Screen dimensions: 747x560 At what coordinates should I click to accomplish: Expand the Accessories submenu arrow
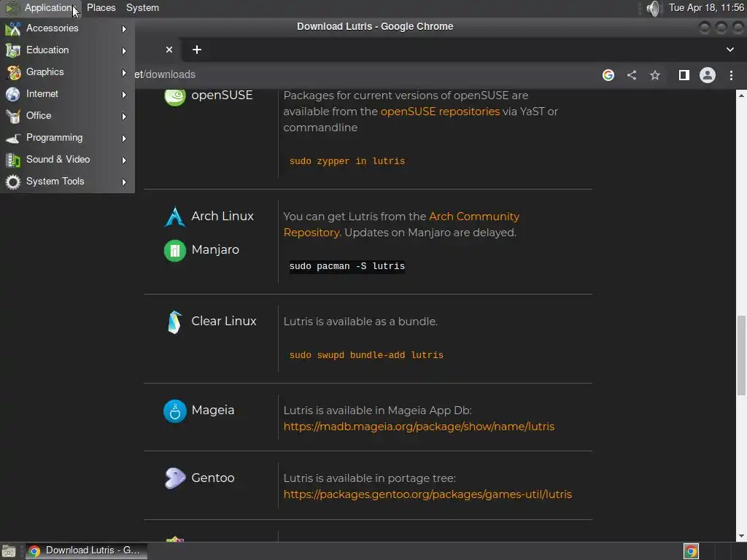124,29
